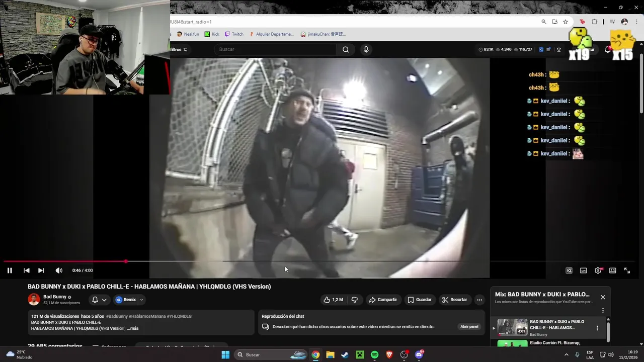644x362 pixels.
Task: Open Chrome media controls icon
Action: tap(612, 22)
